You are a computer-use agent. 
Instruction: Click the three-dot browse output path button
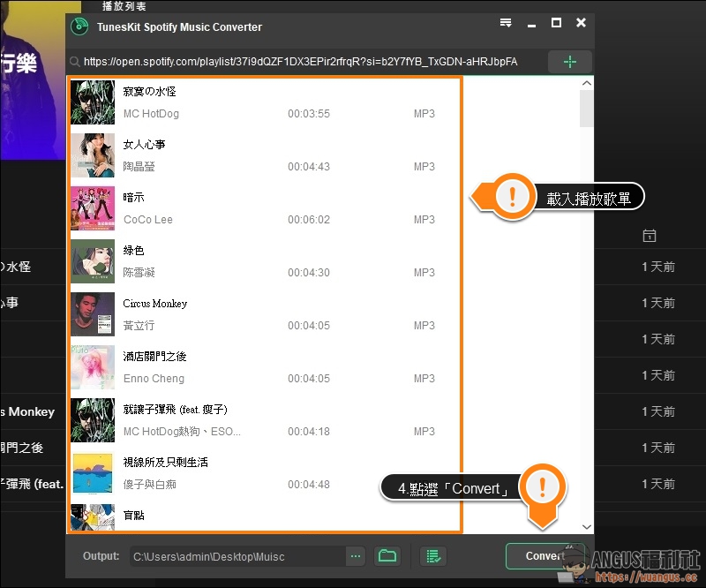click(x=356, y=556)
